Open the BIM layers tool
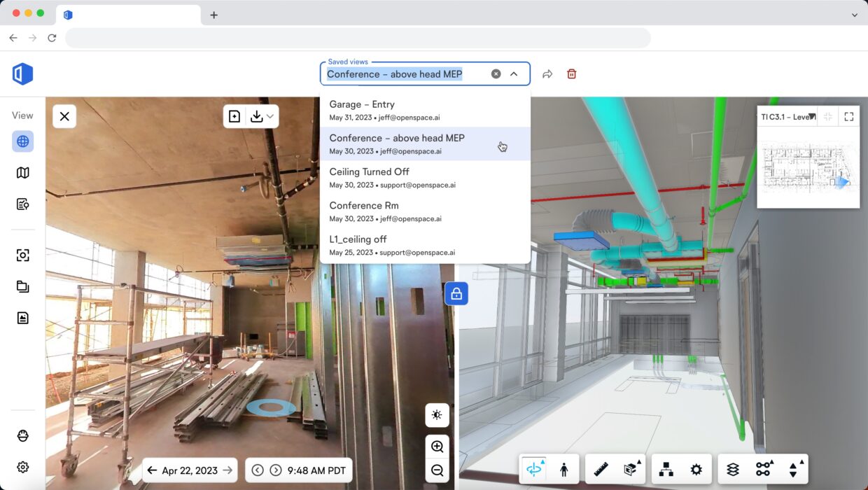This screenshot has width=868, height=490. pyautogui.click(x=733, y=469)
